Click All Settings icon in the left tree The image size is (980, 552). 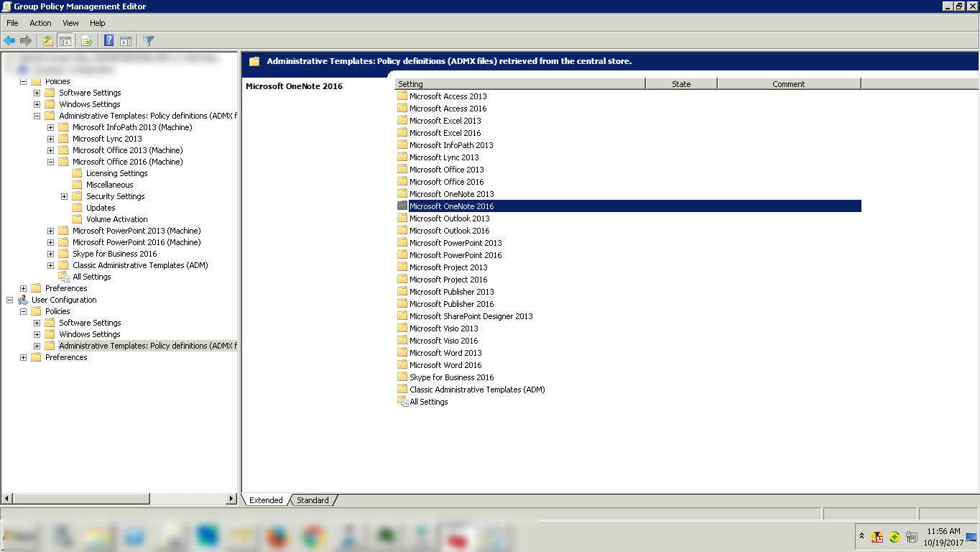point(64,276)
